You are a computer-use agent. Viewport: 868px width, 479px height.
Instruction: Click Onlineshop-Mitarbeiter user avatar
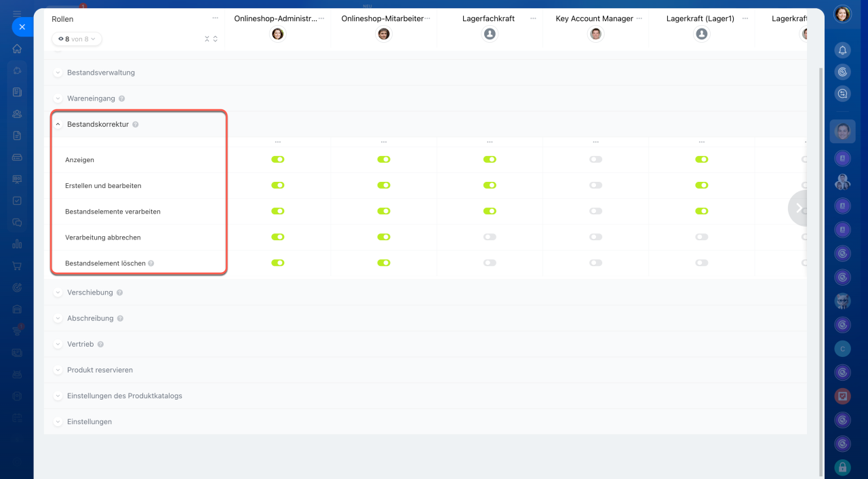pyautogui.click(x=384, y=34)
